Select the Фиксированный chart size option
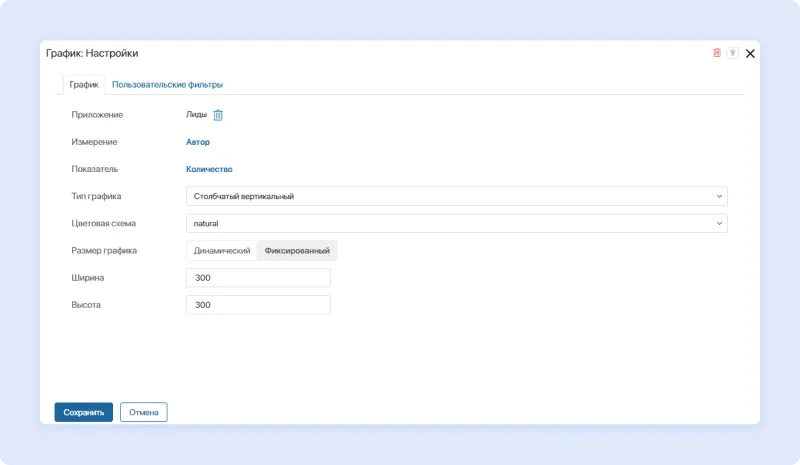The image size is (800, 465). [x=297, y=251]
